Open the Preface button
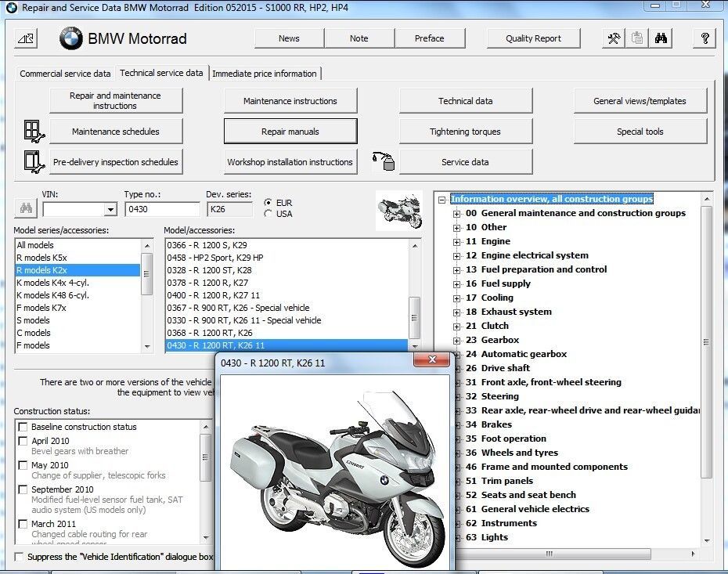Viewport: 728px width, 574px height. (430, 38)
